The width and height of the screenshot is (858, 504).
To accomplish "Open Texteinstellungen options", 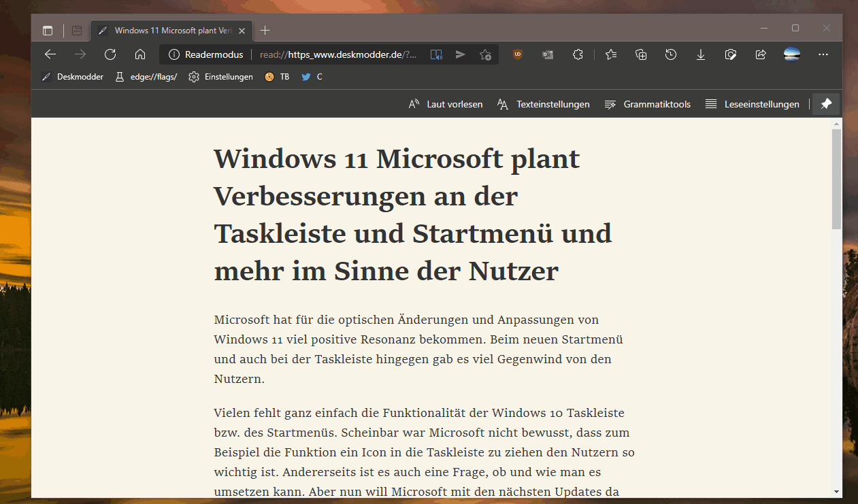I will (543, 104).
